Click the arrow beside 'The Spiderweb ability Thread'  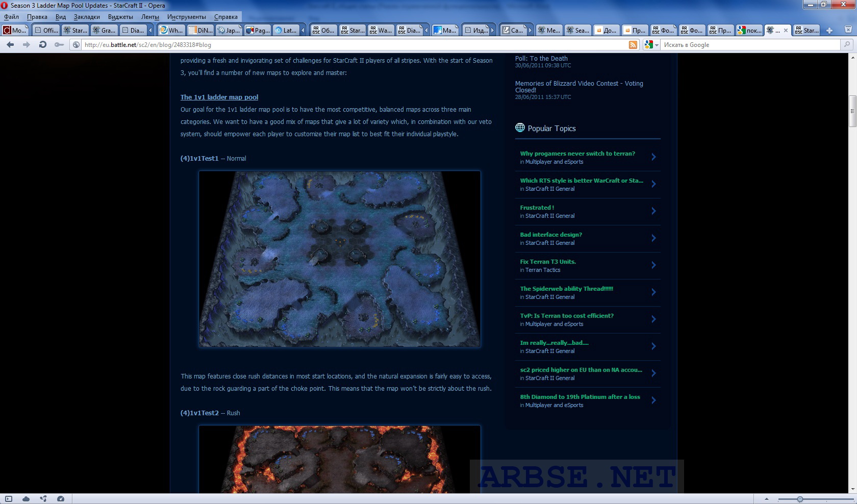click(x=653, y=292)
